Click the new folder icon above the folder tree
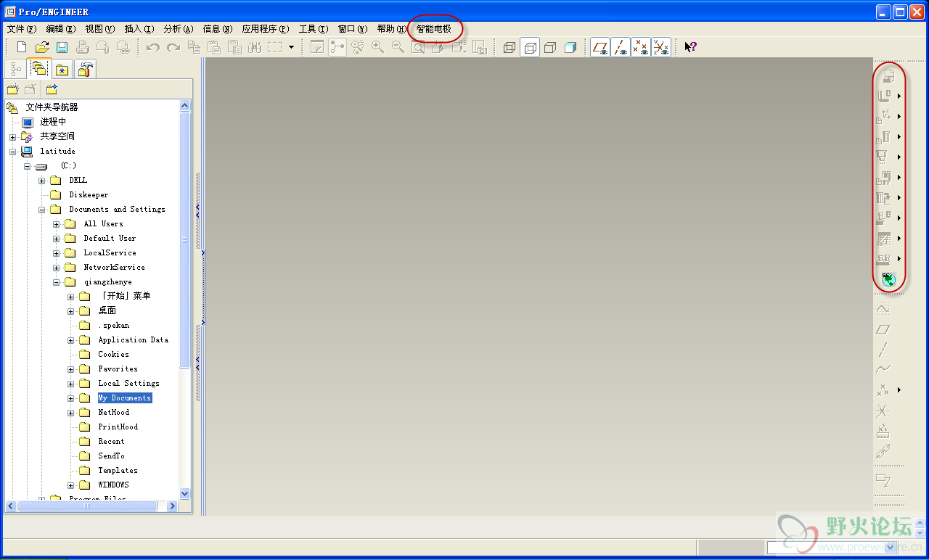 click(12, 90)
